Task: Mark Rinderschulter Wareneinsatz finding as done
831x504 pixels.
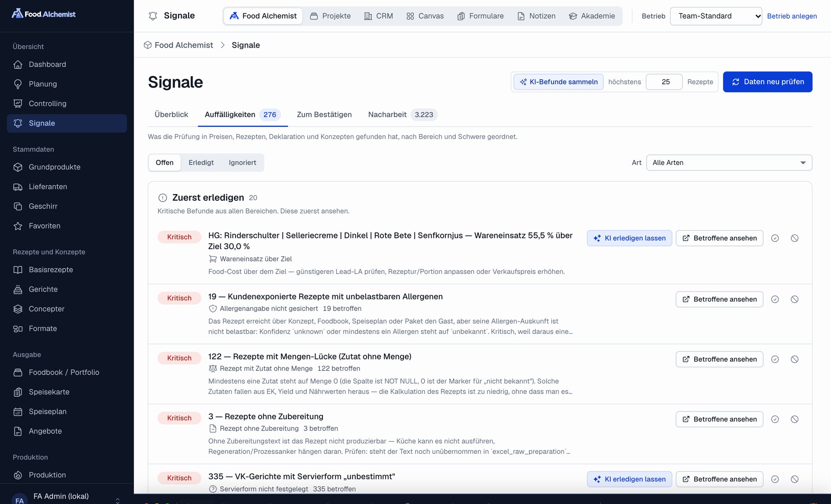Action: coord(775,238)
